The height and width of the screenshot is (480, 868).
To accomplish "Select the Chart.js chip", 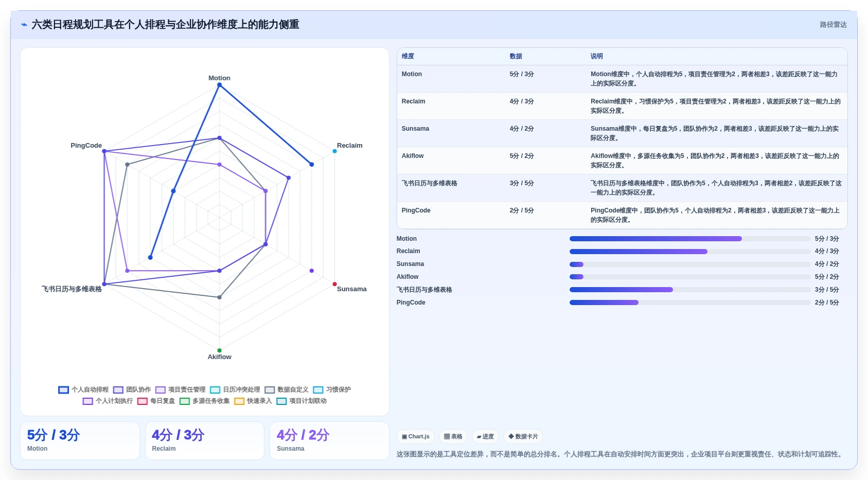I will pos(416,437).
